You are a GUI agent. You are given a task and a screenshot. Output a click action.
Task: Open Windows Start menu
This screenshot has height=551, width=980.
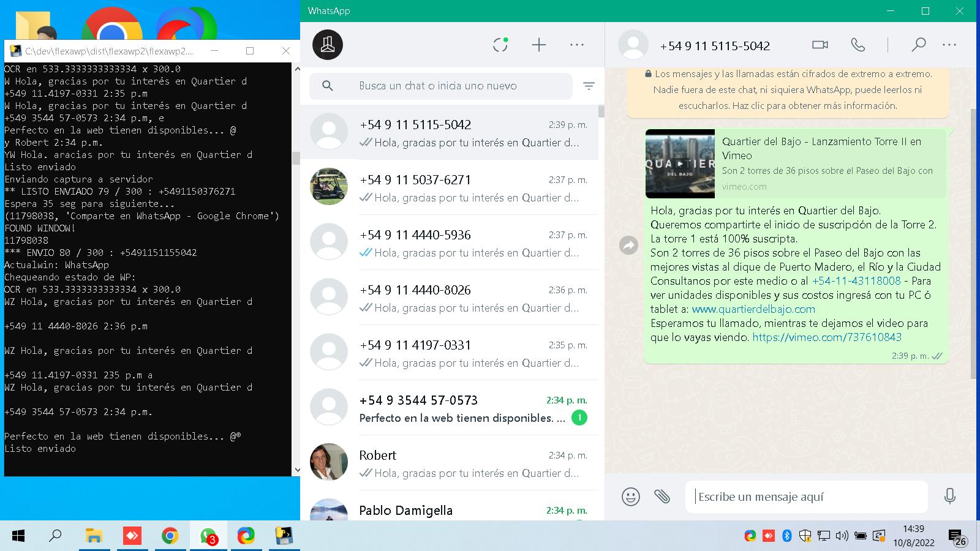[x=18, y=536]
